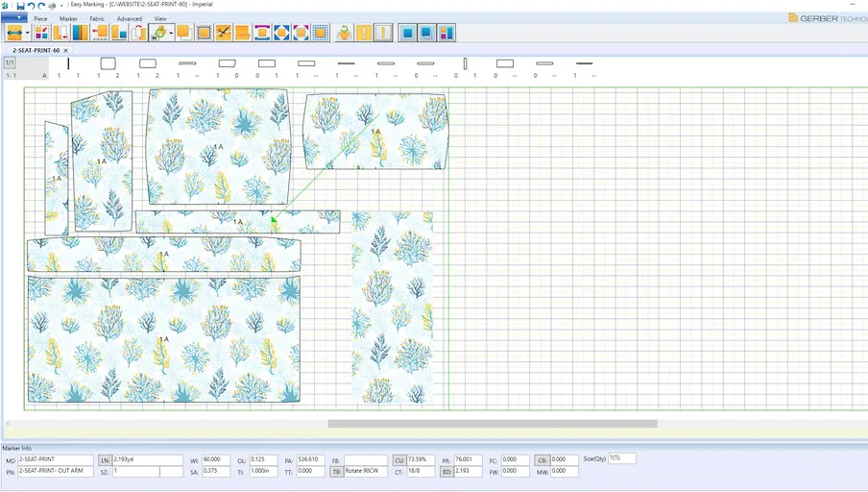Click the PN field 2-SEAT-PRINT- OUT ARM
The width and height of the screenshot is (868, 492).
(56, 472)
